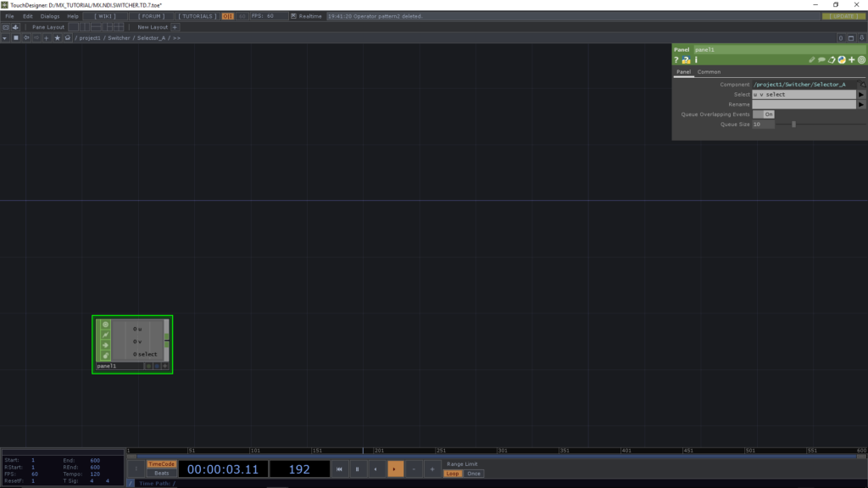Image resolution: width=868 pixels, height=488 pixels.
Task: Open the operator help question mark icon
Action: 676,60
